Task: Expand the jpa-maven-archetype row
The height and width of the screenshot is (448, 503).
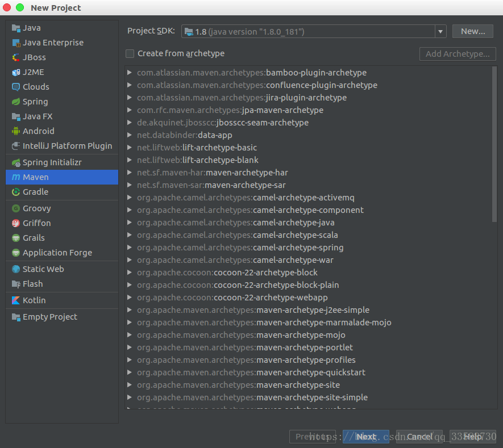Action: [x=129, y=110]
